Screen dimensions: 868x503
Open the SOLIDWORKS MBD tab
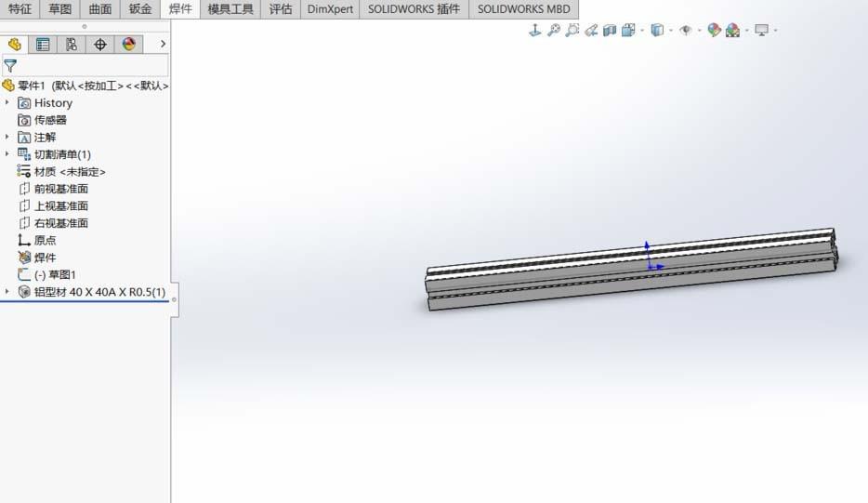523,9
